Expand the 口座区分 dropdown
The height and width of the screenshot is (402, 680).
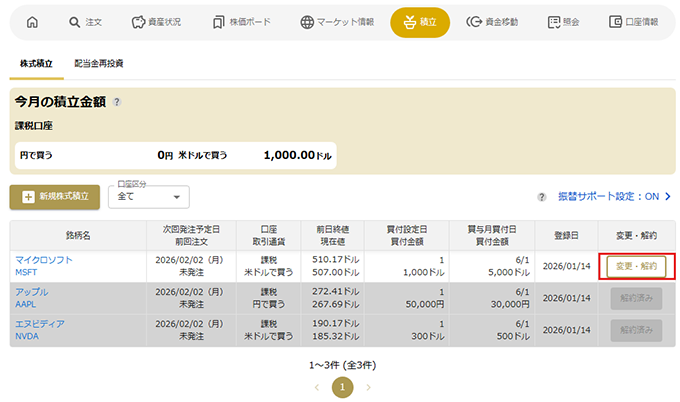click(148, 197)
